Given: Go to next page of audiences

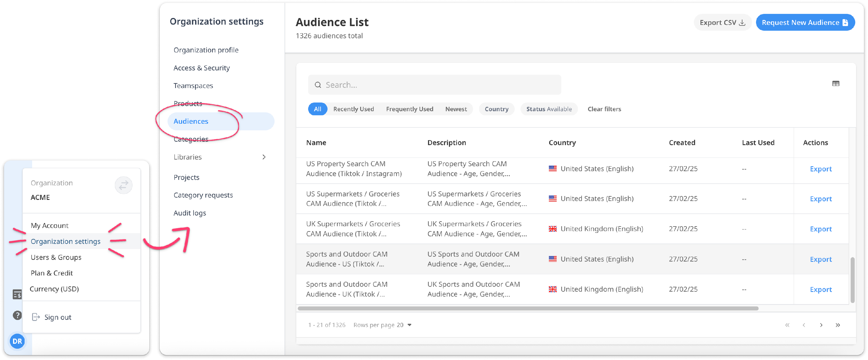Looking at the screenshot, I should click(x=821, y=325).
